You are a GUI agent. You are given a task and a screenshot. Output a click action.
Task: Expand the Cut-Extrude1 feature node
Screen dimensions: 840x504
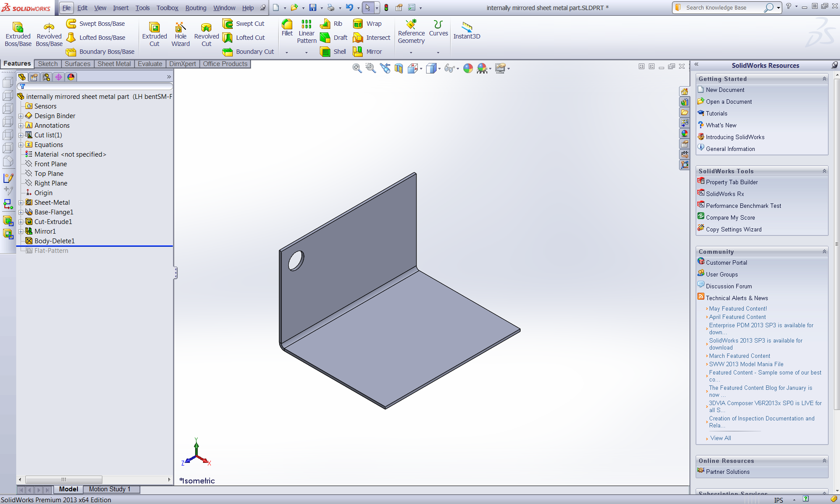[x=21, y=222]
